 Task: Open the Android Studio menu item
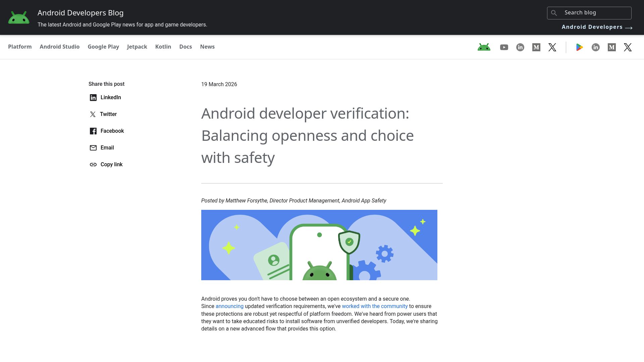coord(60,47)
